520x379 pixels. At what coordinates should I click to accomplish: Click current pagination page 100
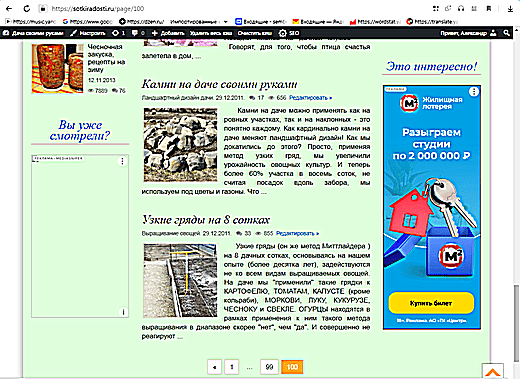coord(292,367)
